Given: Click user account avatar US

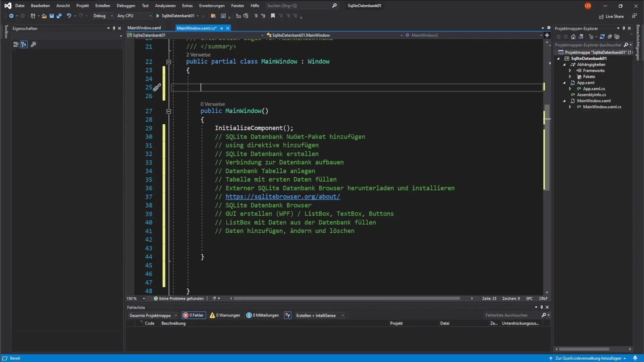Looking at the screenshot, I should click(x=588, y=6).
